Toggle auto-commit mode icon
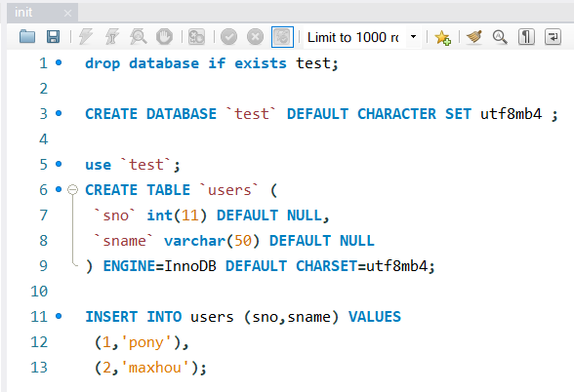The width and height of the screenshot is (574, 392). (282, 37)
